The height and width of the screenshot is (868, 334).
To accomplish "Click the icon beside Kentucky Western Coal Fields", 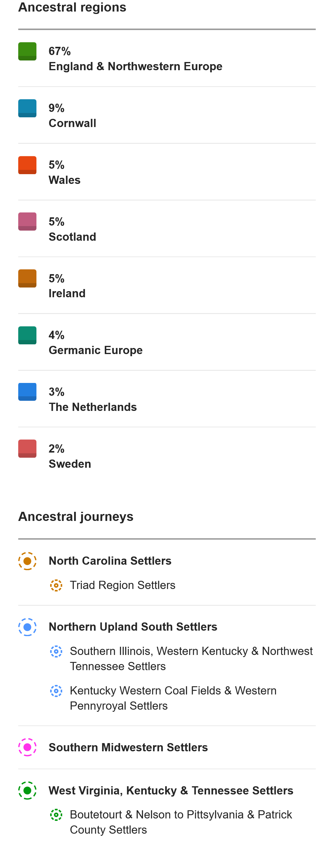I will tap(56, 691).
